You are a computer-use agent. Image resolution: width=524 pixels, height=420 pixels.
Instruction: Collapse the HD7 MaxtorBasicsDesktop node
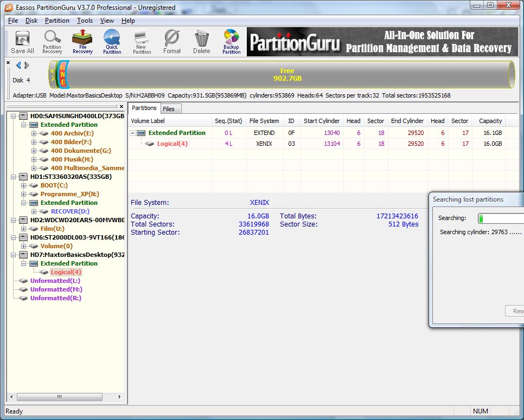click(x=14, y=255)
